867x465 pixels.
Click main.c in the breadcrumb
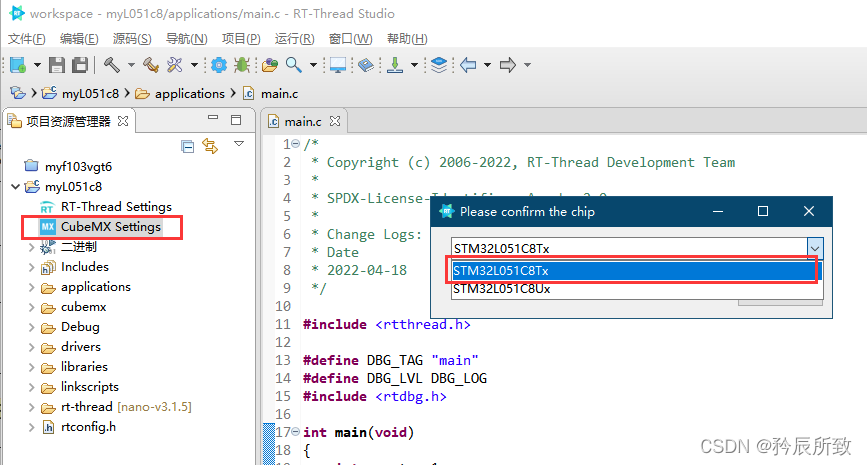[x=279, y=94]
